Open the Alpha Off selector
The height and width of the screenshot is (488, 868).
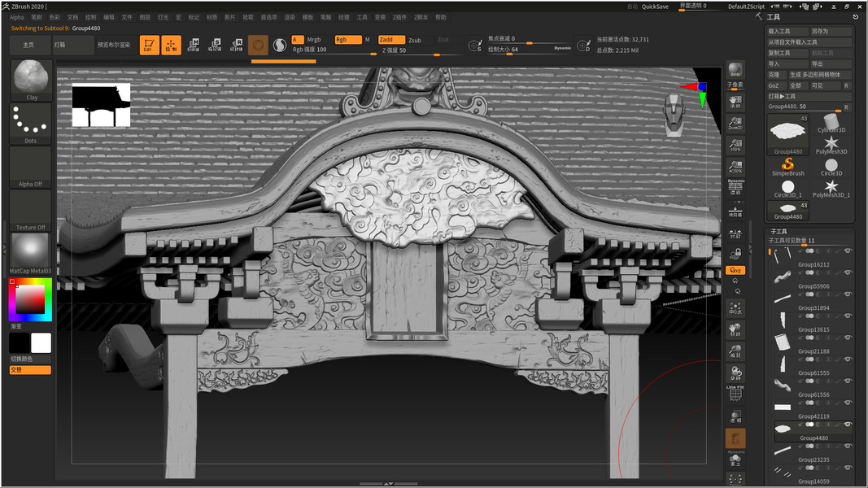tap(31, 167)
